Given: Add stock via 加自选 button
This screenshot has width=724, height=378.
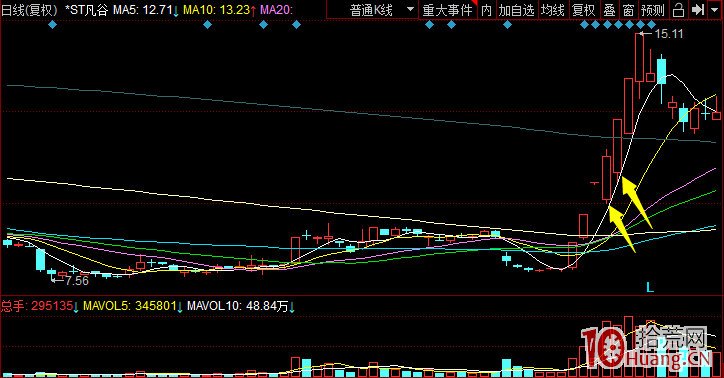Looking at the screenshot, I should [x=516, y=10].
